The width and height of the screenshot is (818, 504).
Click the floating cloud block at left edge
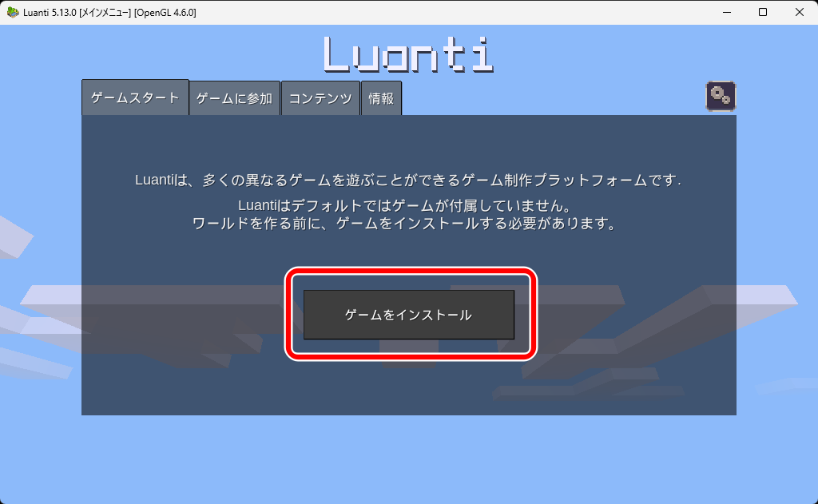coord(14,236)
